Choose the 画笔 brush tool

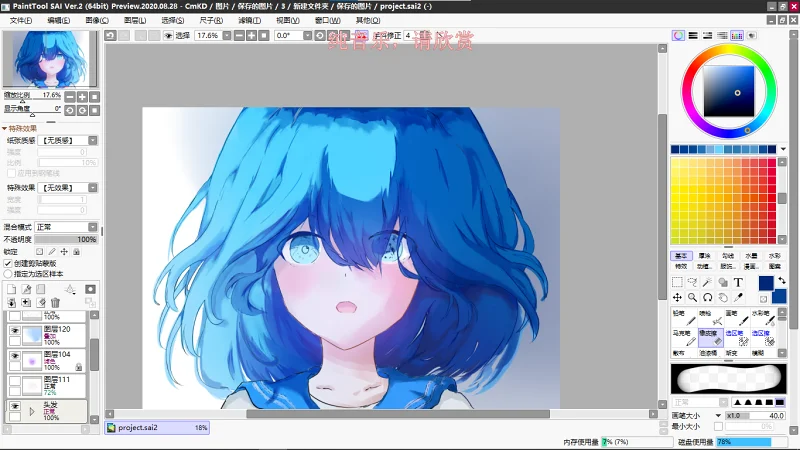(x=737, y=317)
